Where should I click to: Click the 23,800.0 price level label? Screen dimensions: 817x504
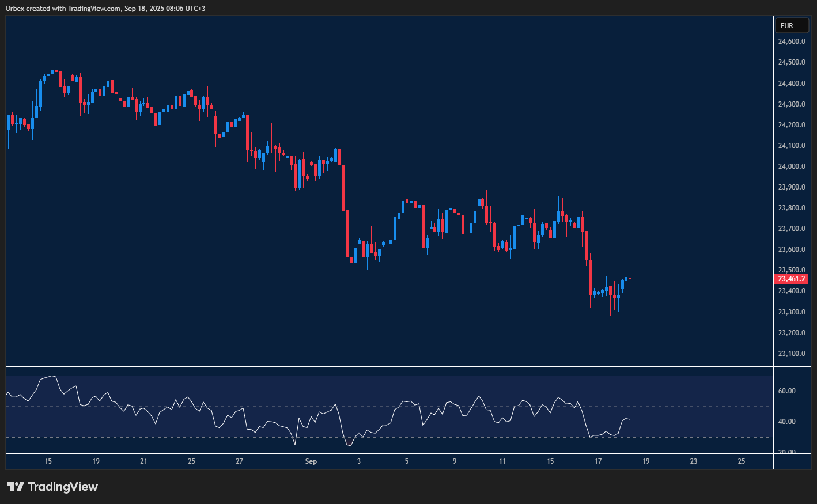pos(792,208)
